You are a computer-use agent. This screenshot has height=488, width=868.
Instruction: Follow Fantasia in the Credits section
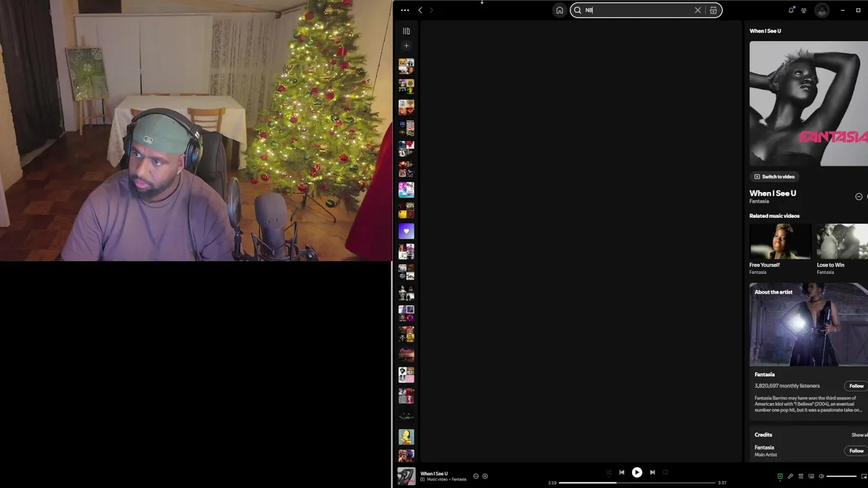pyautogui.click(x=856, y=451)
